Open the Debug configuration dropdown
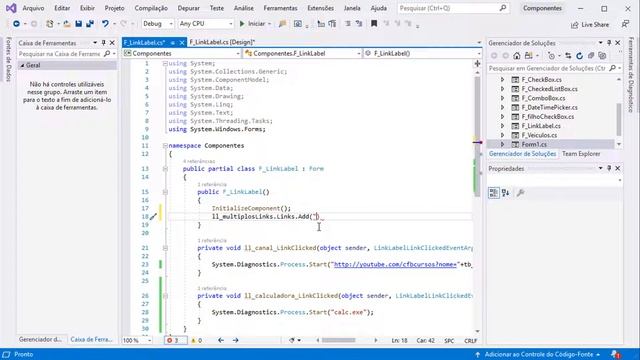The height and width of the screenshot is (360, 640). click(158, 24)
